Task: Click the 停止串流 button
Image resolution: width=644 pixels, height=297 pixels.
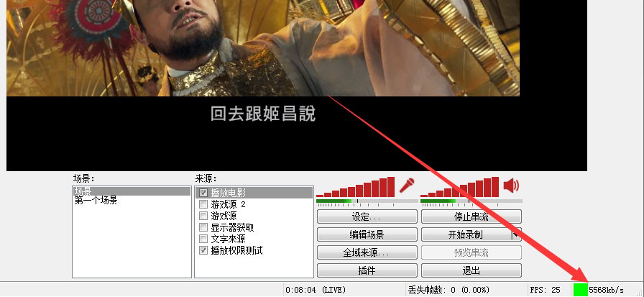Action: tap(471, 216)
